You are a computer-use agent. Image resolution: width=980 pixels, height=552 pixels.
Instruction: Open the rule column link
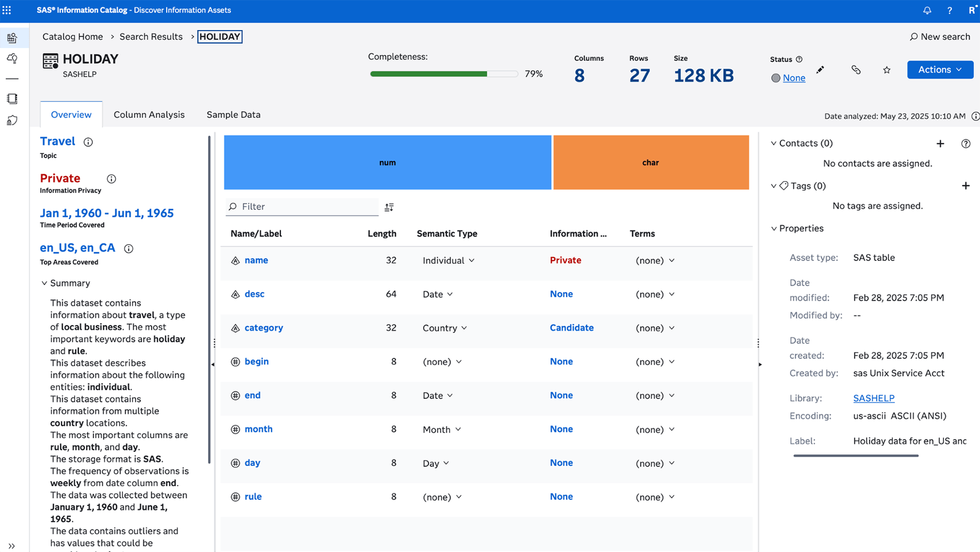pos(253,496)
